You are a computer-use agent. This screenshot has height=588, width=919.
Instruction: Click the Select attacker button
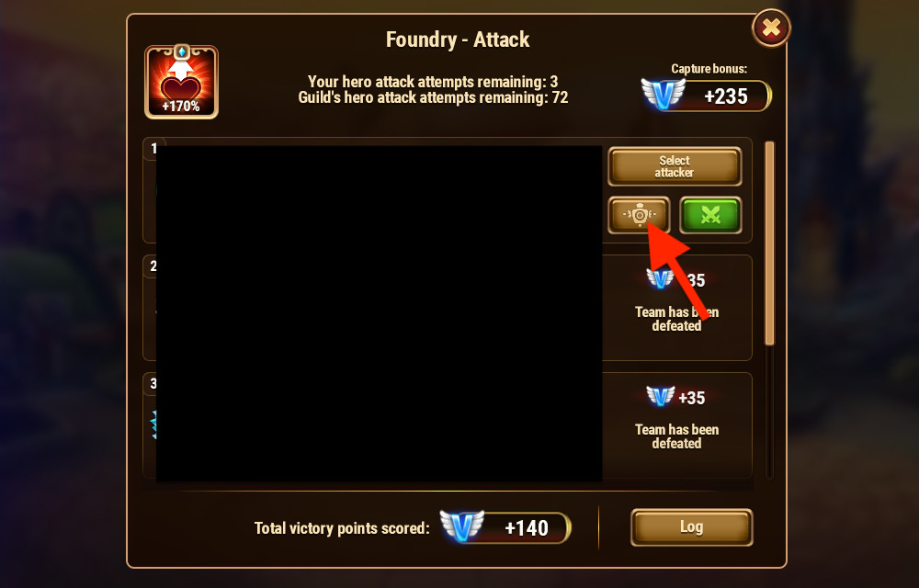click(675, 166)
